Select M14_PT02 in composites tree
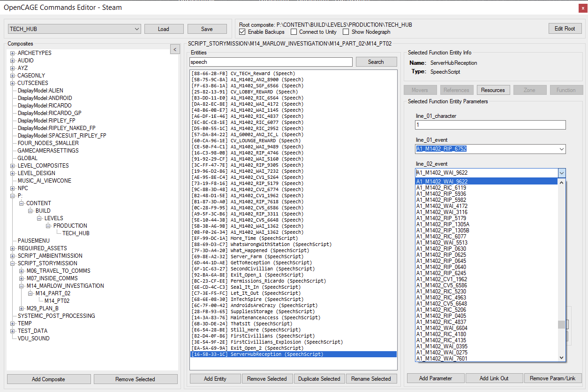This screenshot has width=588, height=392. [x=57, y=301]
